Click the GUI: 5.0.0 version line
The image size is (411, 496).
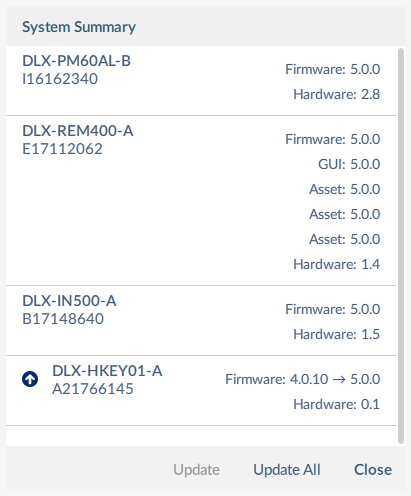pos(349,164)
